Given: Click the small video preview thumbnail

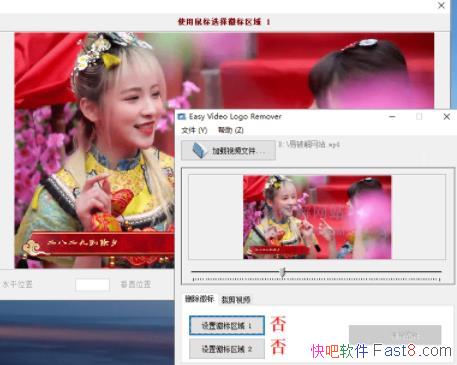Looking at the screenshot, I should [317, 217].
